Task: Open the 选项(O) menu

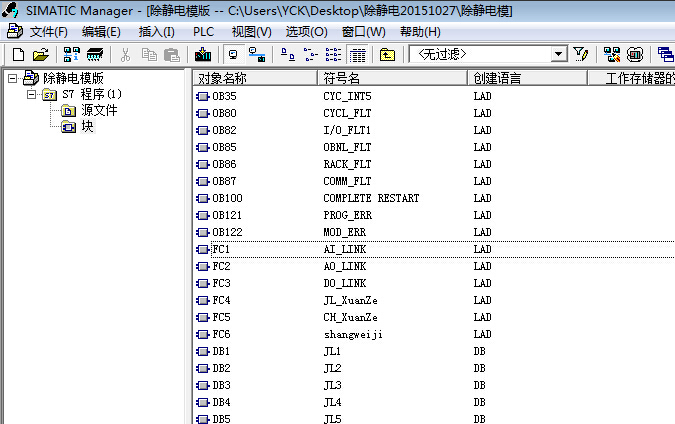Action: (x=307, y=32)
